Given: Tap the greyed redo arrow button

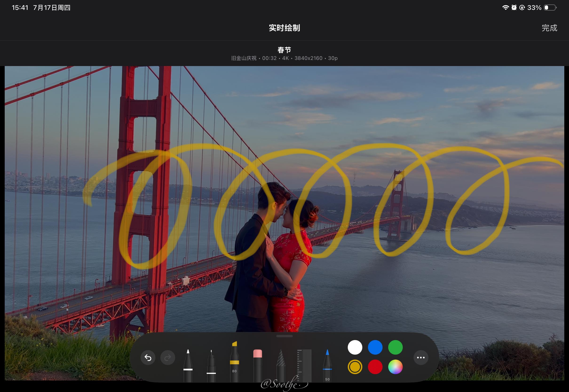Looking at the screenshot, I should click(x=168, y=358).
